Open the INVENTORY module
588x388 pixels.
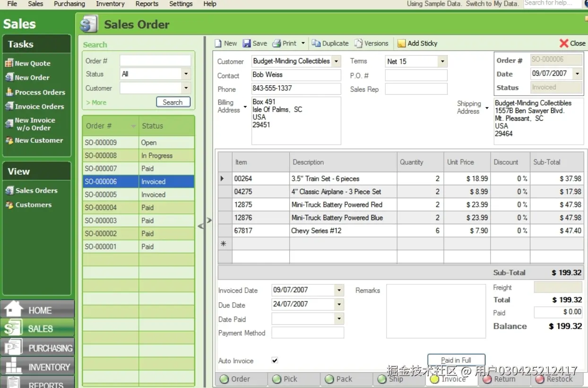[37, 367]
